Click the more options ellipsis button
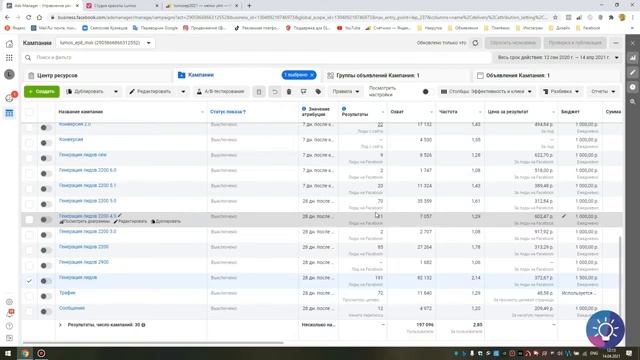The image size is (640, 360). [x=616, y=43]
